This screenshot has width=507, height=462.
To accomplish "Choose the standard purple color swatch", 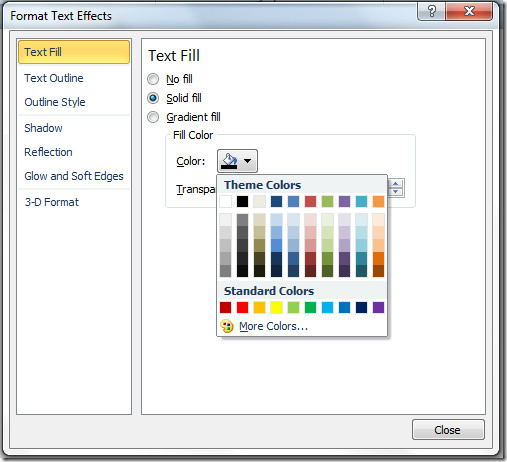I will coord(378,307).
